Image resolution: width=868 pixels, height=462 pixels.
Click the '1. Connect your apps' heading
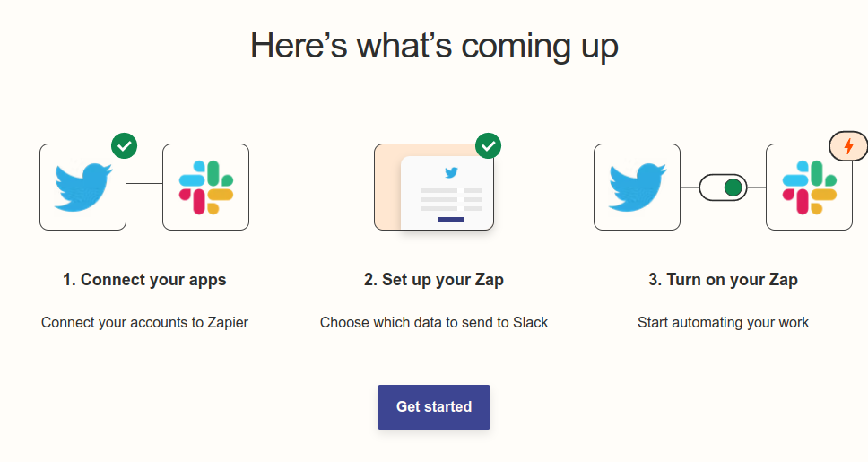144,280
